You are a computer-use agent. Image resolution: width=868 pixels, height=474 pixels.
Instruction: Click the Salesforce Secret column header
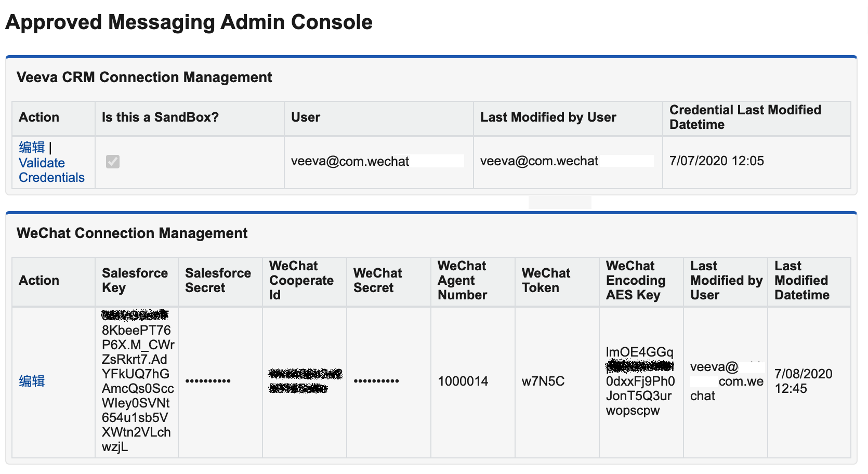[x=218, y=280]
